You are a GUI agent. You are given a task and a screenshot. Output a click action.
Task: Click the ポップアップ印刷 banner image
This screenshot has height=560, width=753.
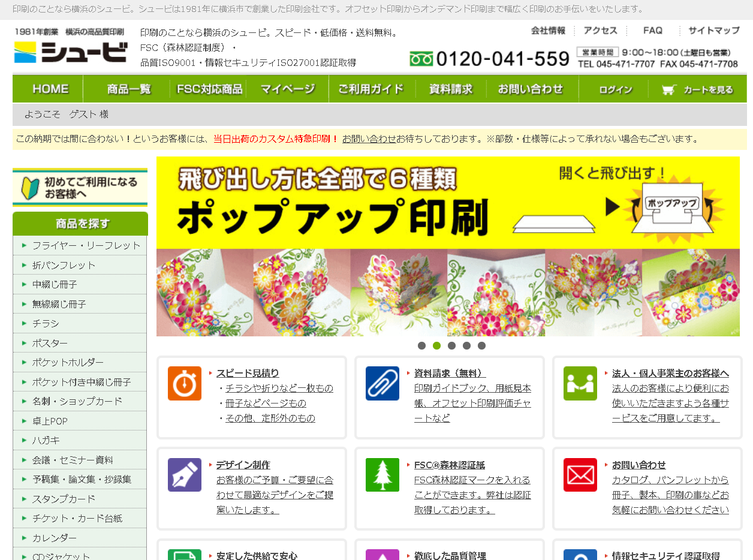[x=448, y=246]
